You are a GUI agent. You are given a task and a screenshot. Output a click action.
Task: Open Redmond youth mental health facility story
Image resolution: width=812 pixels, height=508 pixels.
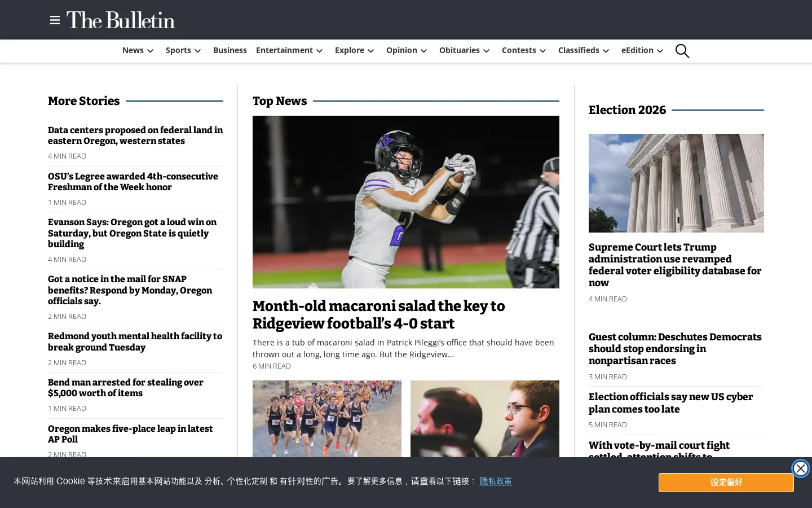point(135,341)
